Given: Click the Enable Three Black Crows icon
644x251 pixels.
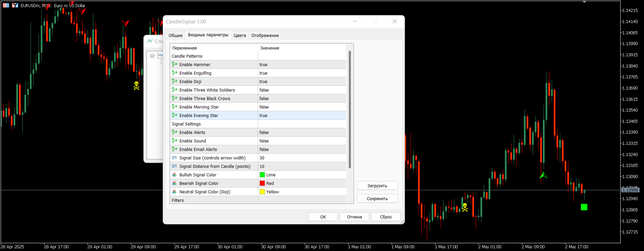Looking at the screenshot, I should (174, 98).
